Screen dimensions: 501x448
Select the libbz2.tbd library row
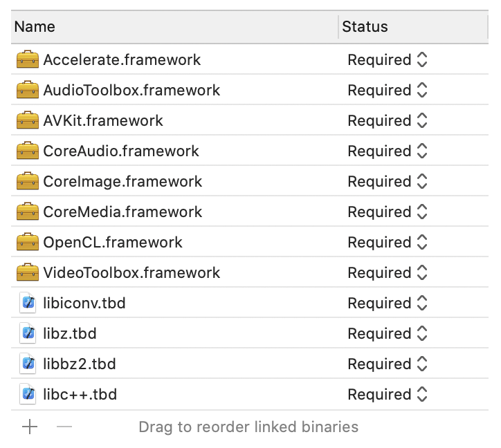coord(80,364)
